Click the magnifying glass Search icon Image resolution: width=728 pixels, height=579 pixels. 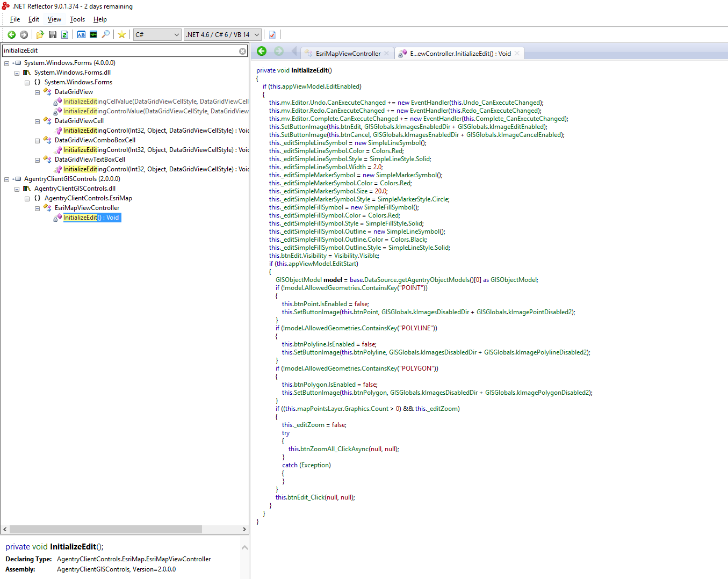tap(106, 35)
